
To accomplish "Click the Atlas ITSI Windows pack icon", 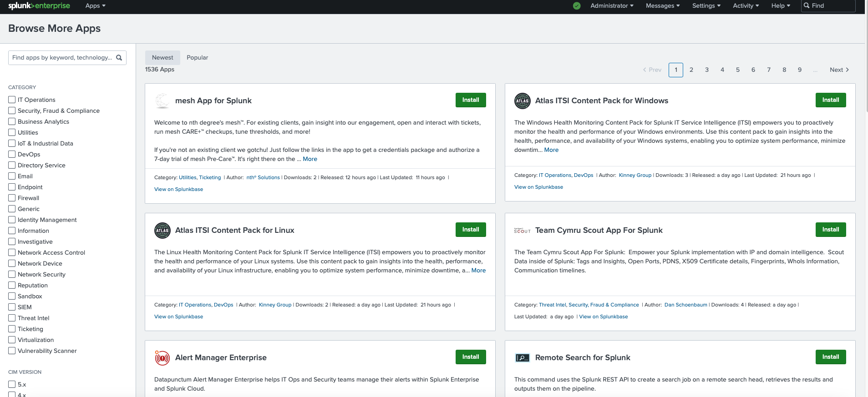I will (523, 101).
